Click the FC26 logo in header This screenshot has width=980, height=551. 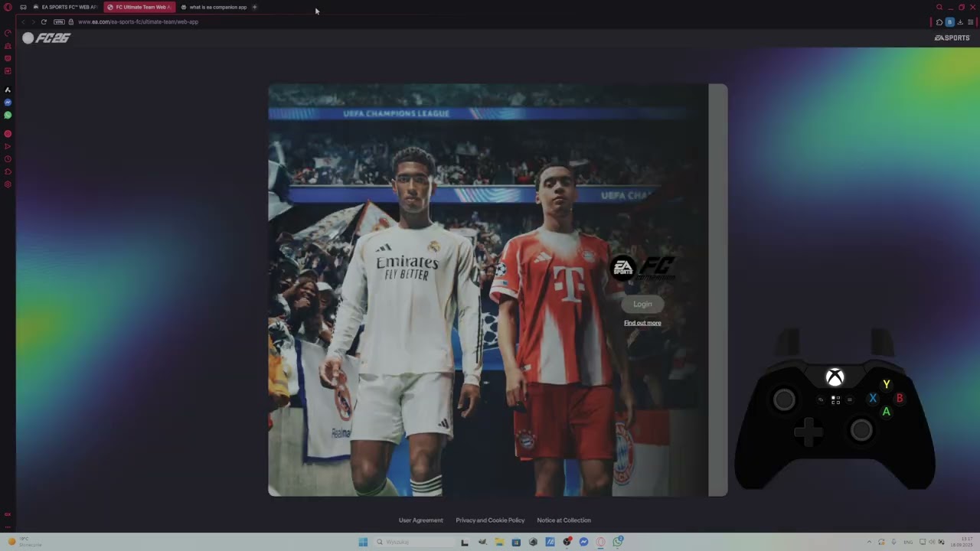point(46,37)
